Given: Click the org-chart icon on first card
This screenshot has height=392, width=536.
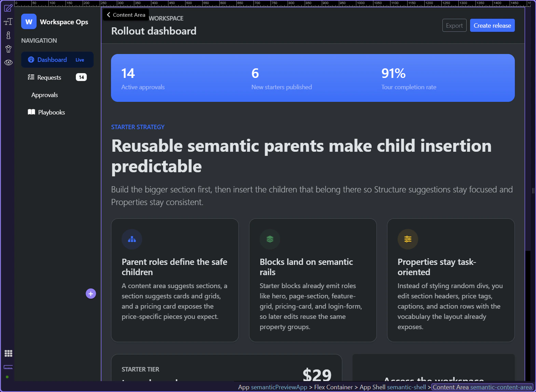Looking at the screenshot, I should pyautogui.click(x=132, y=239).
